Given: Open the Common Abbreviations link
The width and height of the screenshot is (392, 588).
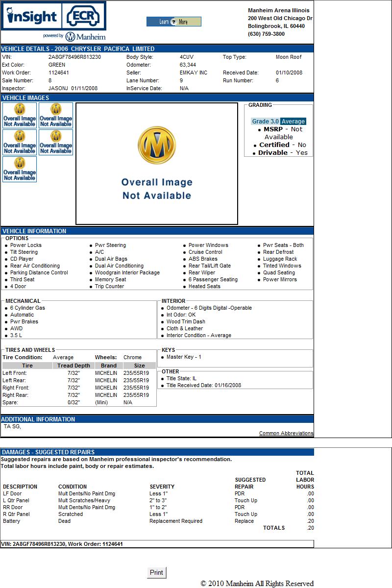Looking at the screenshot, I should tap(286, 433).
